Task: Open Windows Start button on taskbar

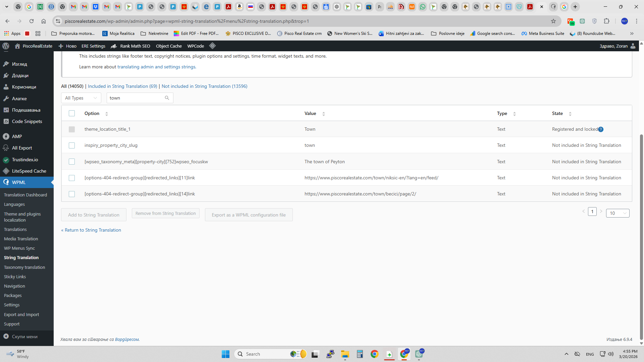Action: pos(225,354)
